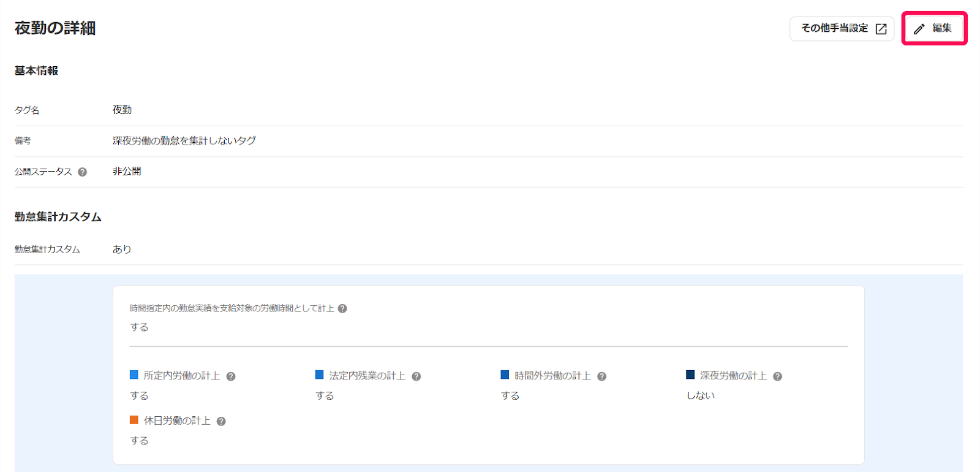Click the 所定内労働の計上 label

[182, 376]
